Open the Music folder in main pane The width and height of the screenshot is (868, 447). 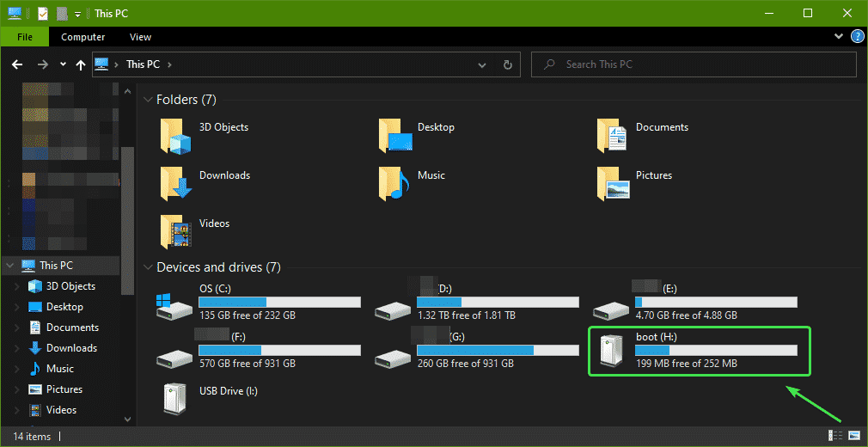pyautogui.click(x=393, y=182)
